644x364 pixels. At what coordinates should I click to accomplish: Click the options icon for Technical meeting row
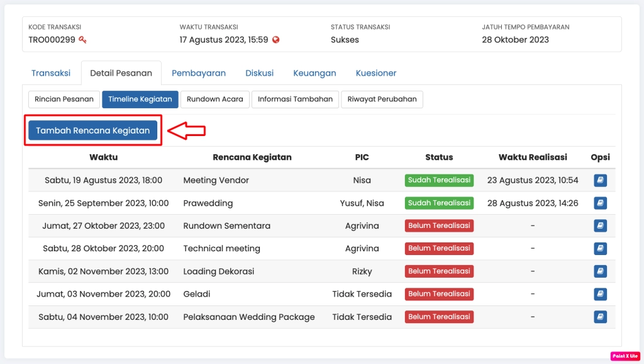600,248
